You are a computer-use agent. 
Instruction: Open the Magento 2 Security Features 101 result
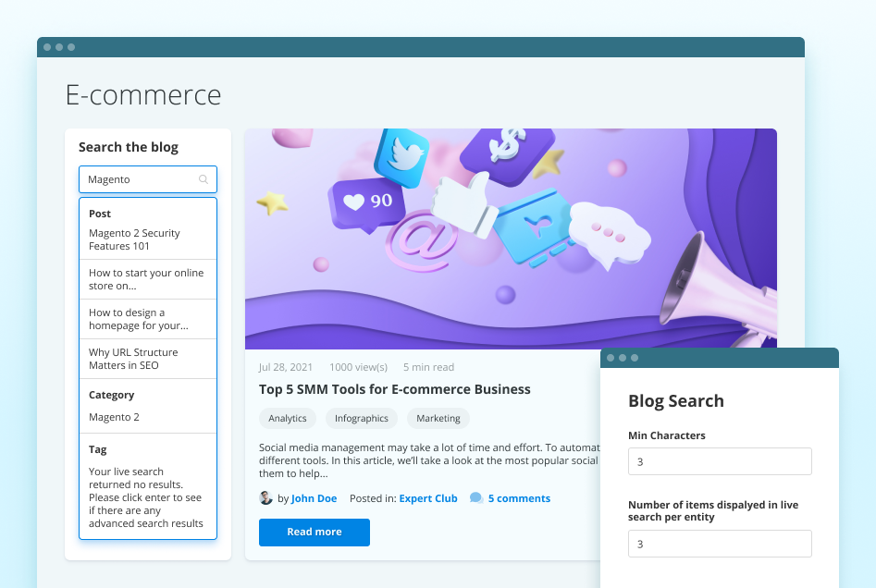(x=134, y=239)
